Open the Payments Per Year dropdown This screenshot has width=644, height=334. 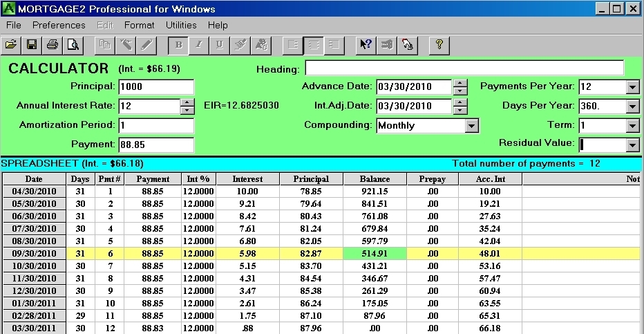point(632,87)
